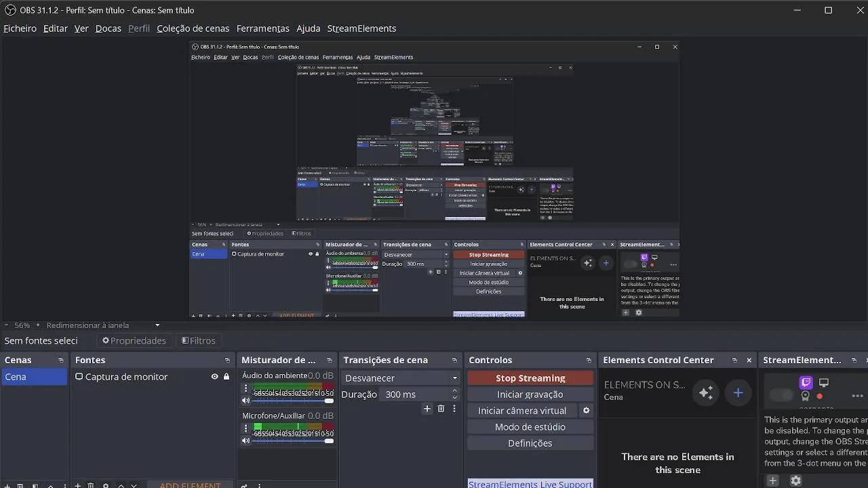Increase the transition duration

tap(455, 391)
